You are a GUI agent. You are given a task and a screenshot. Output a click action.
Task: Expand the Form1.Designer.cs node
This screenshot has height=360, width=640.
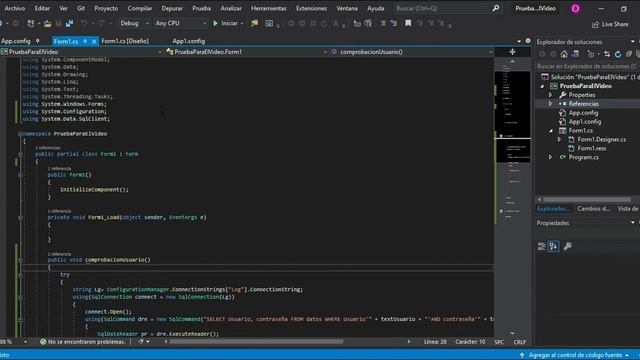pyautogui.click(x=559, y=140)
